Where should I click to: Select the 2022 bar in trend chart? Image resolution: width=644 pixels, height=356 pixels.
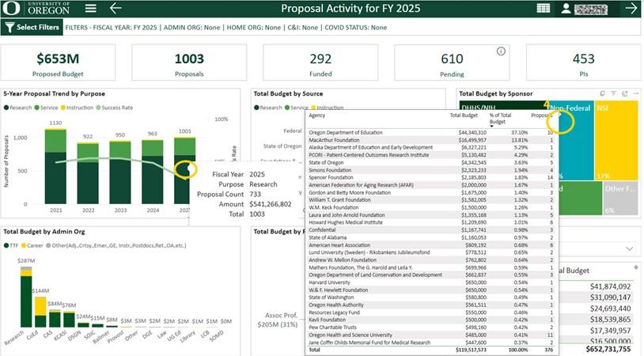[88, 173]
